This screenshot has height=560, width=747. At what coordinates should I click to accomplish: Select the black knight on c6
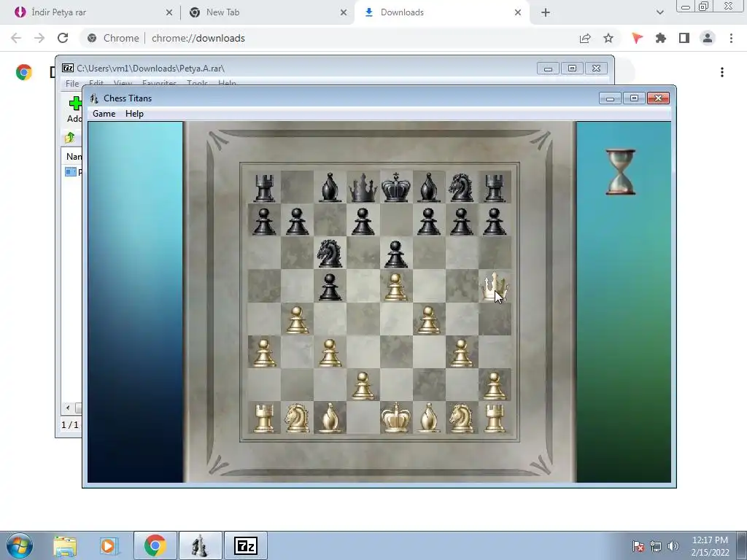click(x=330, y=253)
